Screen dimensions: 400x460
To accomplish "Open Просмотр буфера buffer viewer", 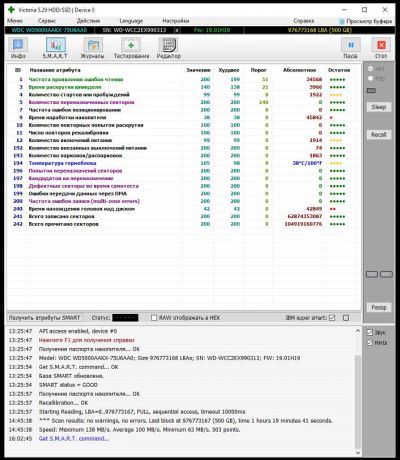I will click(365, 21).
